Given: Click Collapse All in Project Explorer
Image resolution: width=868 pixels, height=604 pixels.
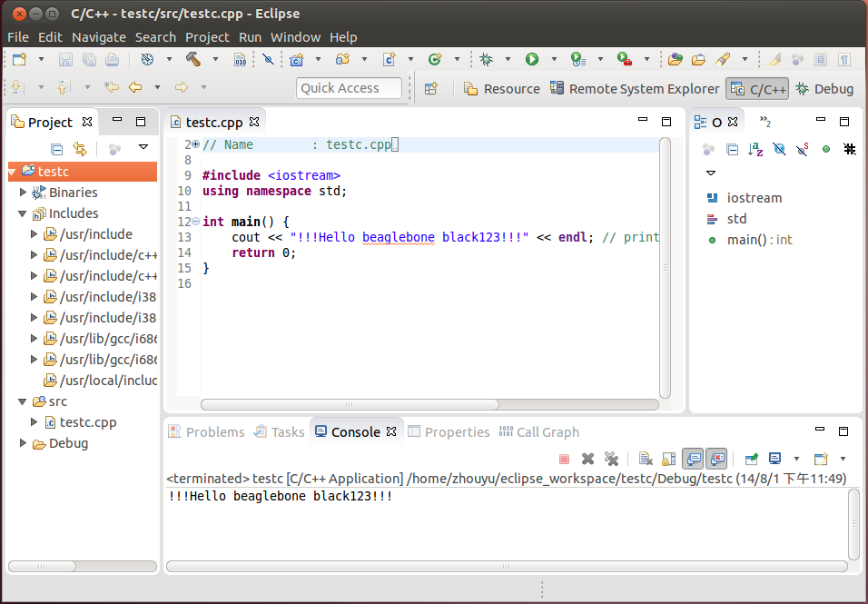Looking at the screenshot, I should tap(56, 149).
